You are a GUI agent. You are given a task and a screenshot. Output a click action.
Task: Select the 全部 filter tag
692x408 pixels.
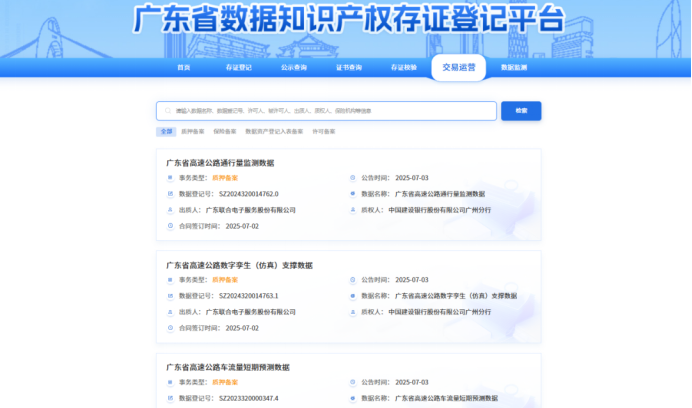tap(166, 131)
